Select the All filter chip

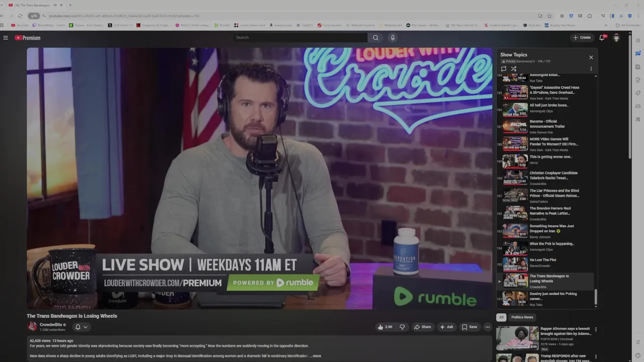[501, 317]
